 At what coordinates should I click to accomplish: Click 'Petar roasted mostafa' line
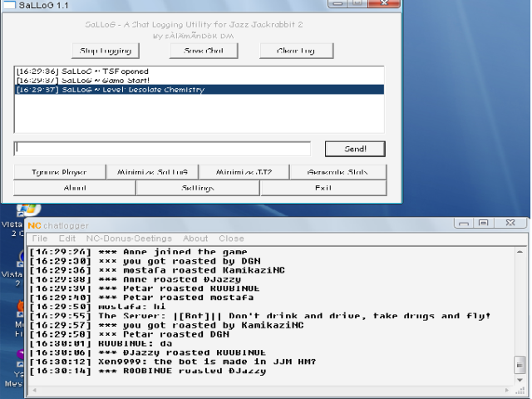pos(142,298)
